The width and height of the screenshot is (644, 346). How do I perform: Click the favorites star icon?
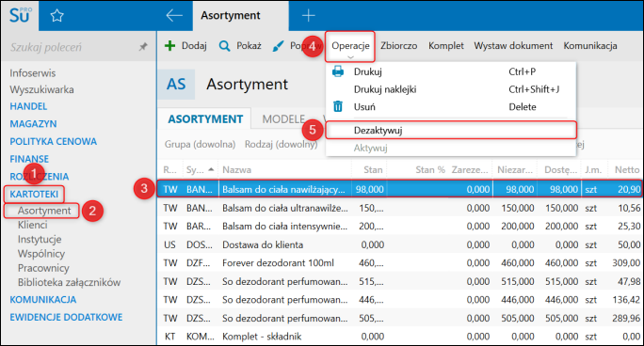coord(56,16)
